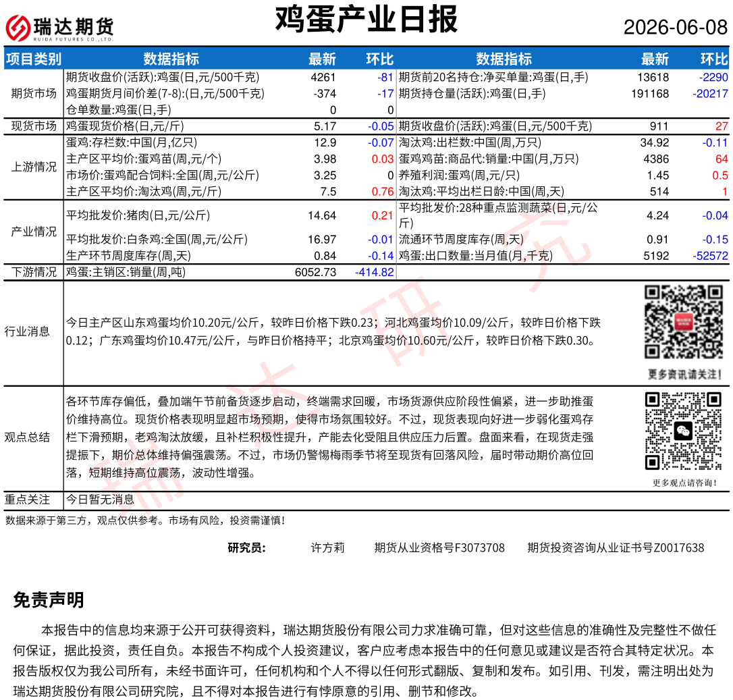Screen dimensions: 733x700
Task: Select the 鸡蛋产业日报 title heading
Action: pos(366,20)
